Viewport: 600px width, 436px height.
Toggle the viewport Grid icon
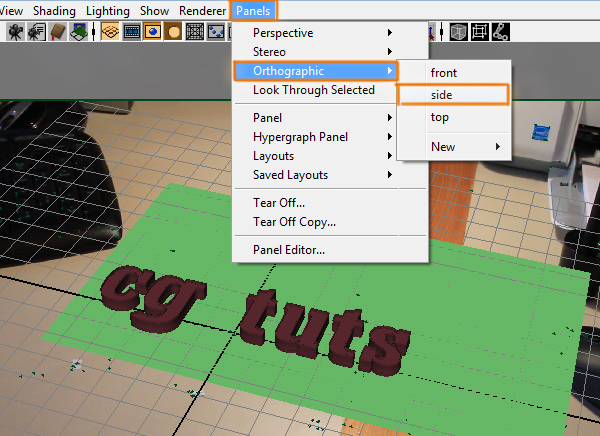pos(110,32)
